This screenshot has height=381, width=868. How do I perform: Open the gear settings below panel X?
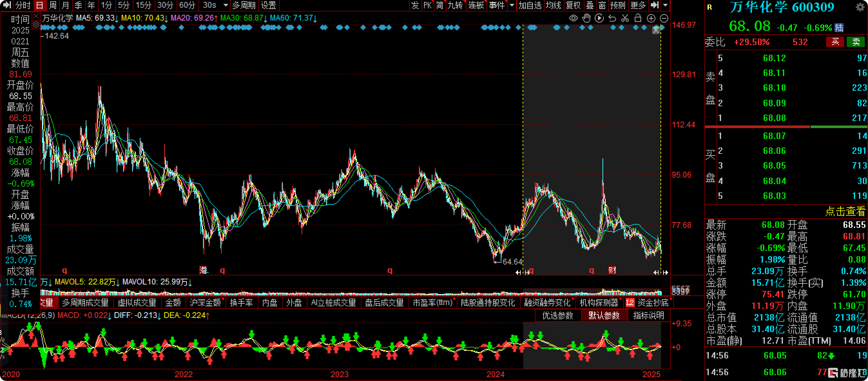point(36,24)
